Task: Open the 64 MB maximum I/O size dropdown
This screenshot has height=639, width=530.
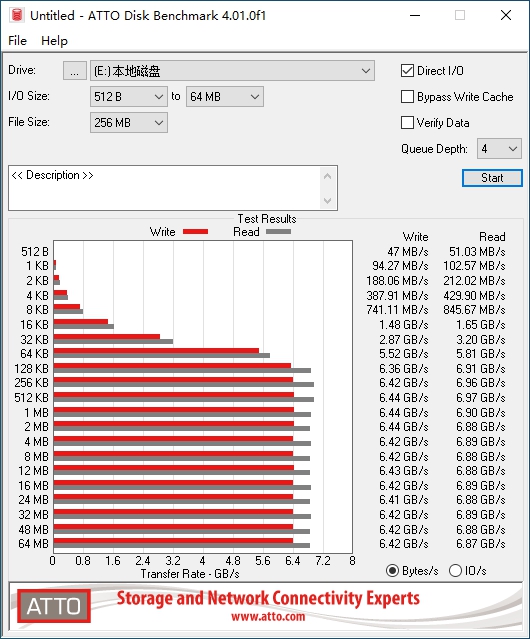Action: point(225,97)
